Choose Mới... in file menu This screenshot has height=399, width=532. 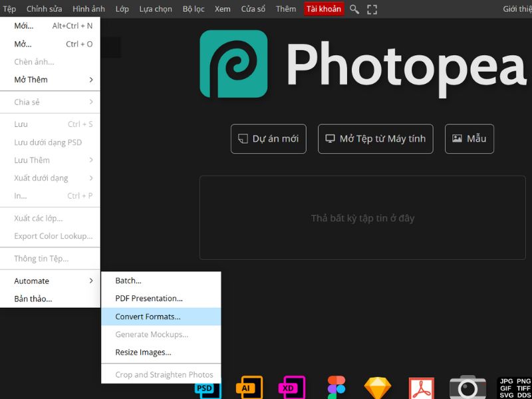(x=50, y=26)
